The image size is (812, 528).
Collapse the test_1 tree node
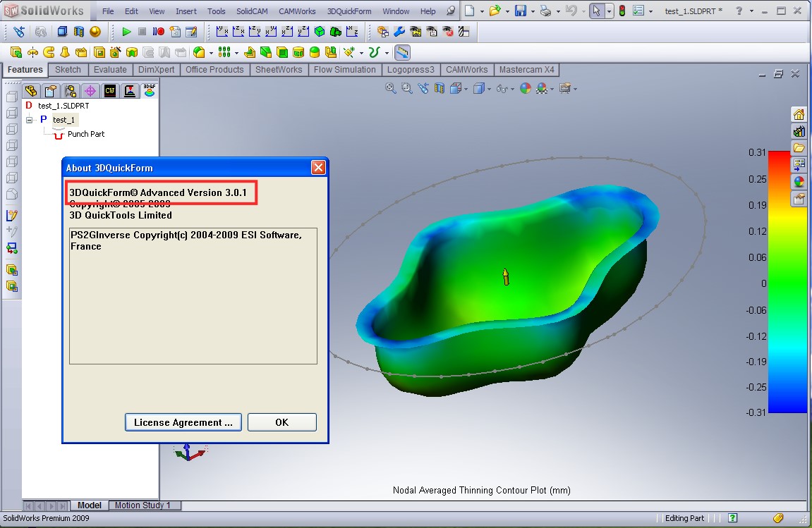[30, 120]
